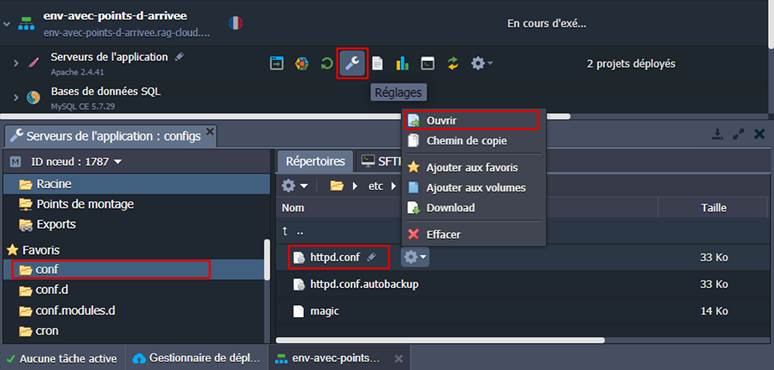Expand the Bases de données SQL row
The image size is (774, 370).
(16, 98)
